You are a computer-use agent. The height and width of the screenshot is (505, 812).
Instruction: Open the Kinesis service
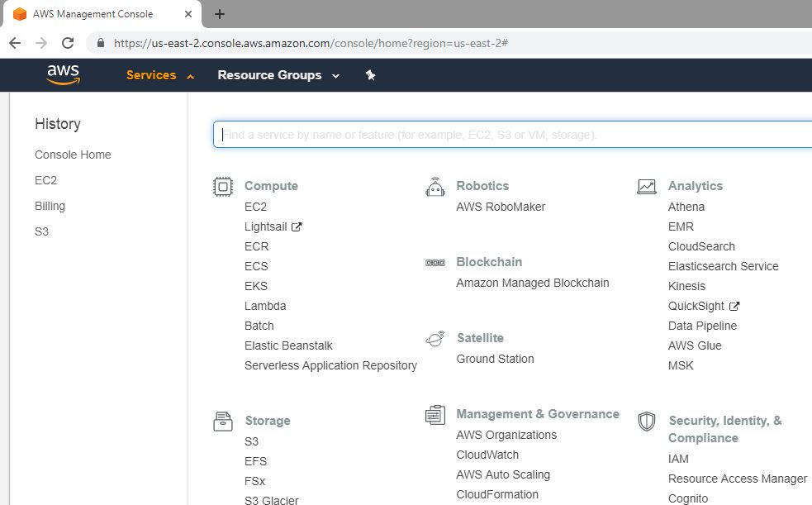click(686, 287)
